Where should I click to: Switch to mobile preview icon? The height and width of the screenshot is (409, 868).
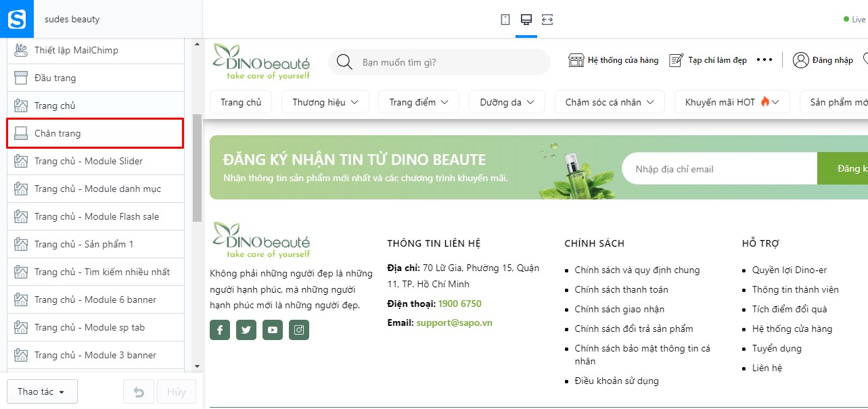(x=505, y=20)
